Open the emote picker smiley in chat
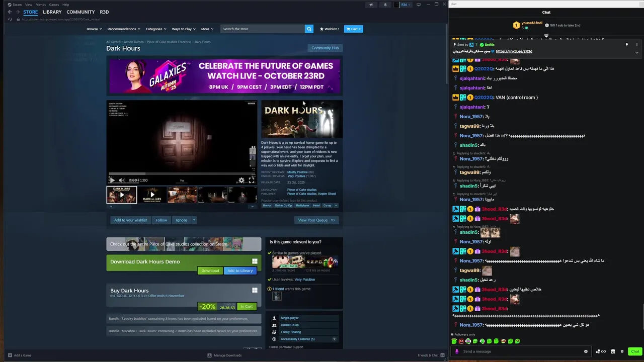 point(586,351)
